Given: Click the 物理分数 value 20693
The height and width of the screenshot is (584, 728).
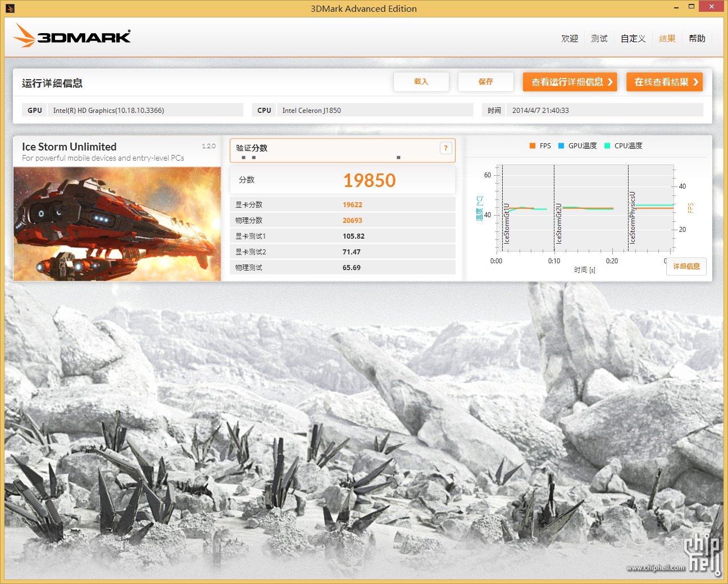Looking at the screenshot, I should (352, 221).
